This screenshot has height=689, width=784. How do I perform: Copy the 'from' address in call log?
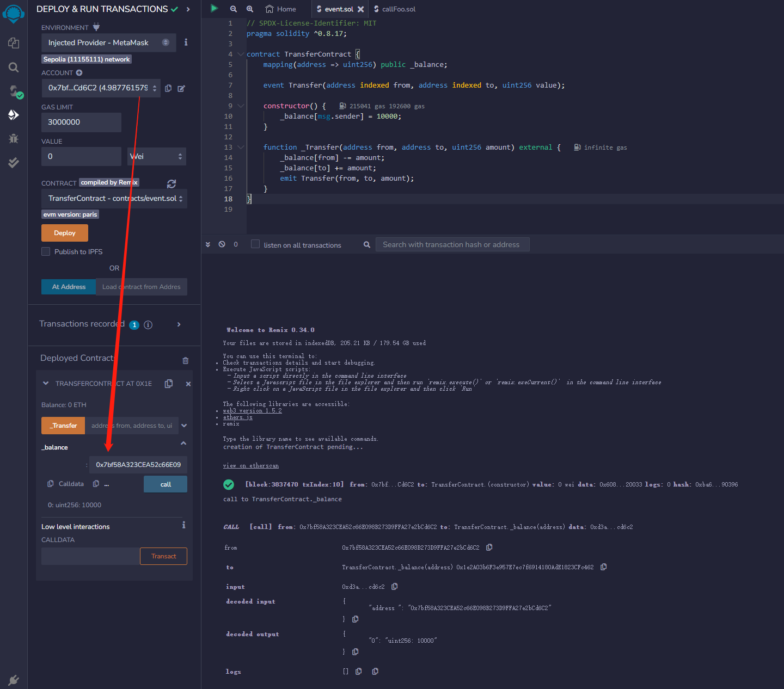coord(489,547)
